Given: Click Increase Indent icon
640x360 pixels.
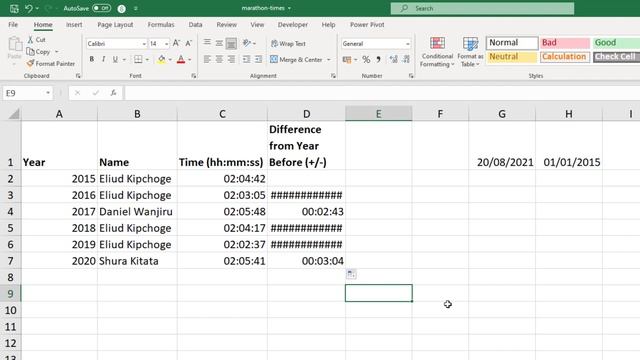Looking at the screenshot, I should [x=258, y=60].
